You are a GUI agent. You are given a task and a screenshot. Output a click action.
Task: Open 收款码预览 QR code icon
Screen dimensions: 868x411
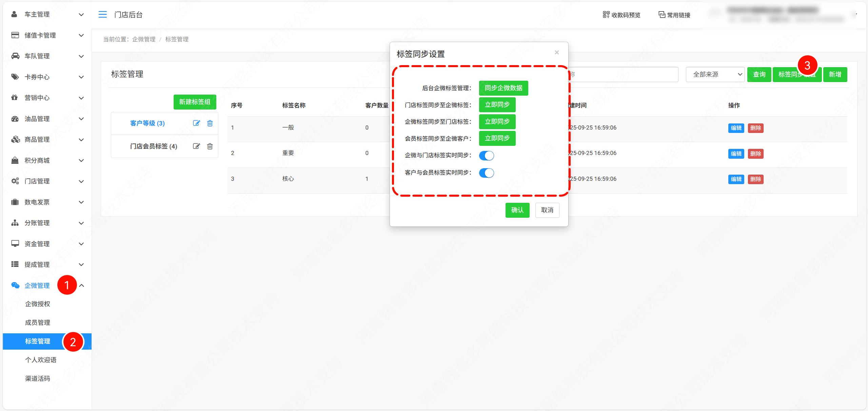tap(606, 15)
